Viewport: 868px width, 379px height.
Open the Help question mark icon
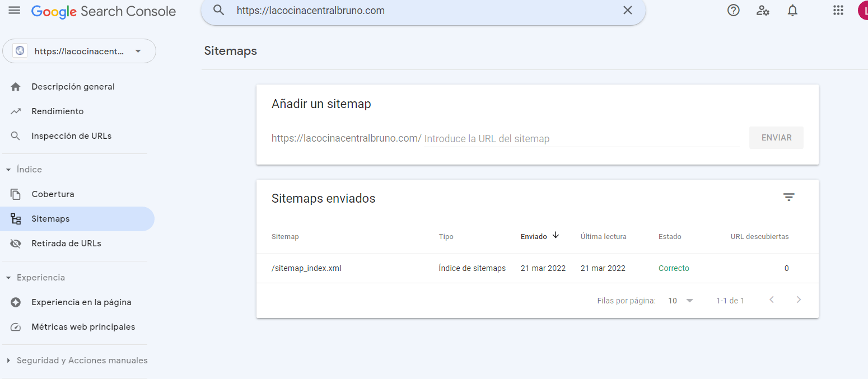pos(734,10)
